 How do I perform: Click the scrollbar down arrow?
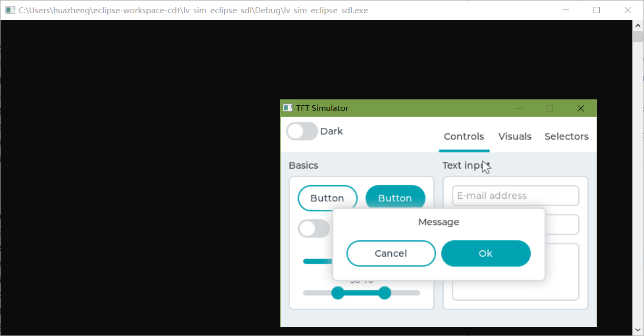pyautogui.click(x=638, y=331)
